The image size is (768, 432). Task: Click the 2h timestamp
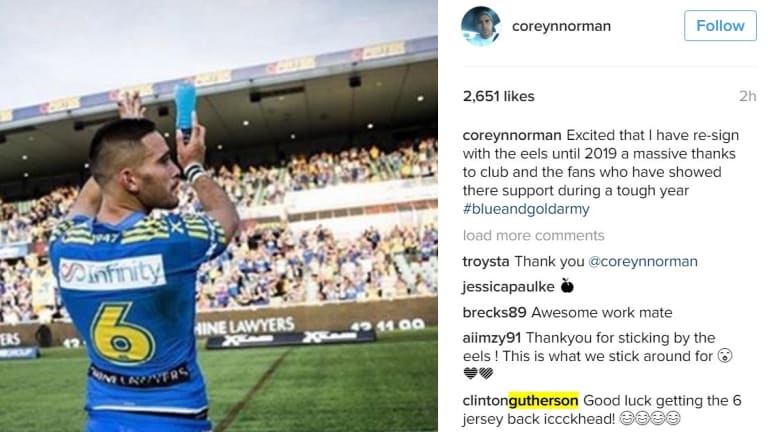[747, 96]
